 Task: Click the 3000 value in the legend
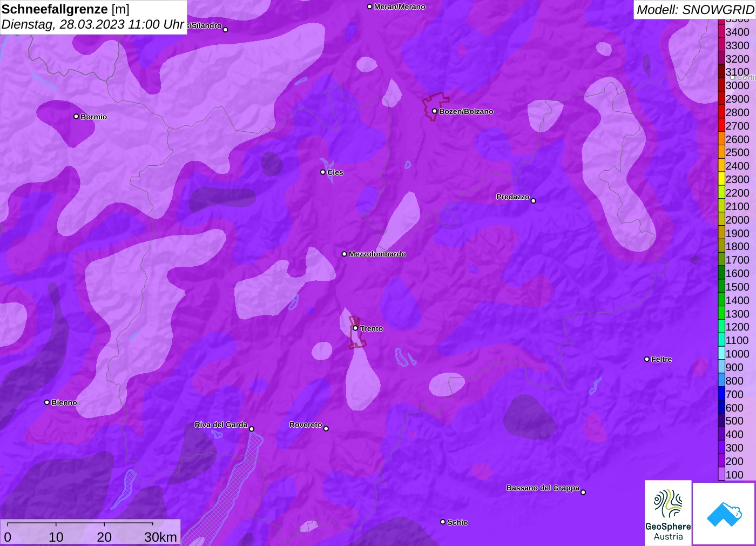pyautogui.click(x=737, y=85)
